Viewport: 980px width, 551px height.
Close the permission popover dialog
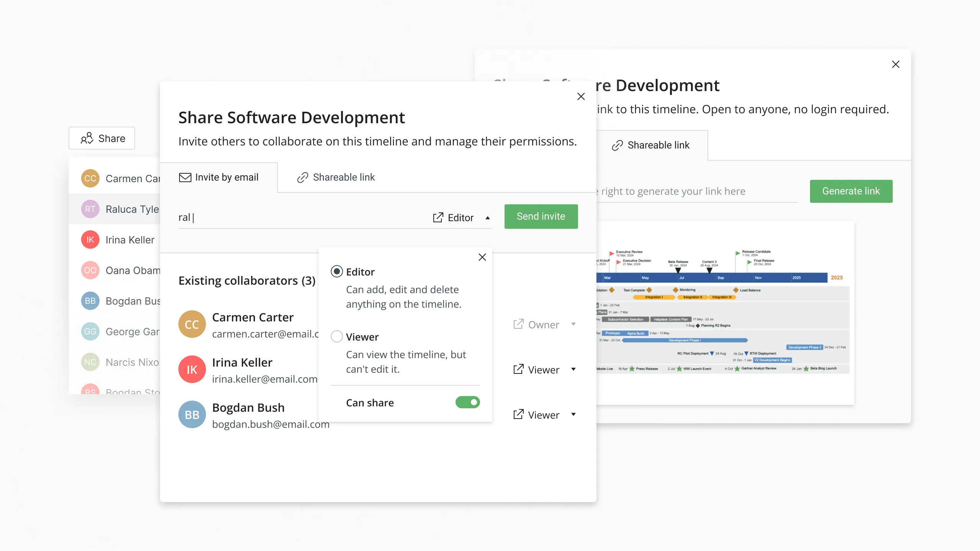pos(483,257)
